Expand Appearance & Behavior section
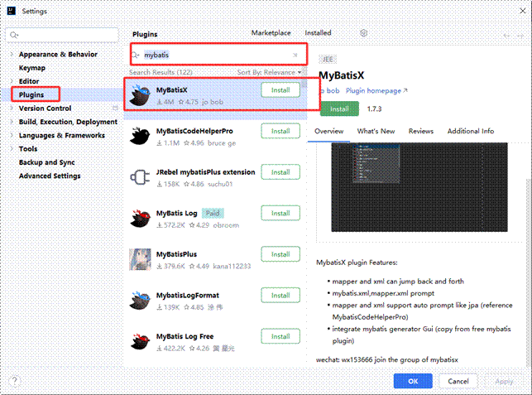The width and height of the screenshot is (532, 395). click(x=12, y=54)
